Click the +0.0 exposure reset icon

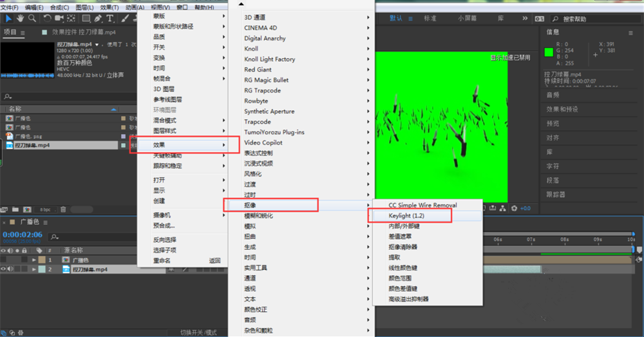pos(514,208)
